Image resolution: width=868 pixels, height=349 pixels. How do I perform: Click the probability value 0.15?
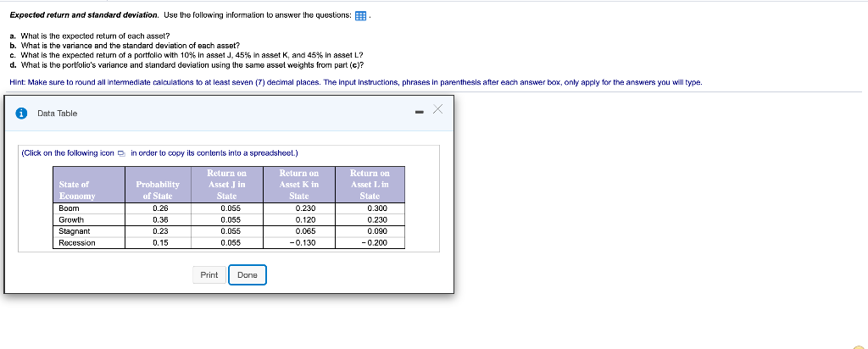pyautogui.click(x=160, y=243)
